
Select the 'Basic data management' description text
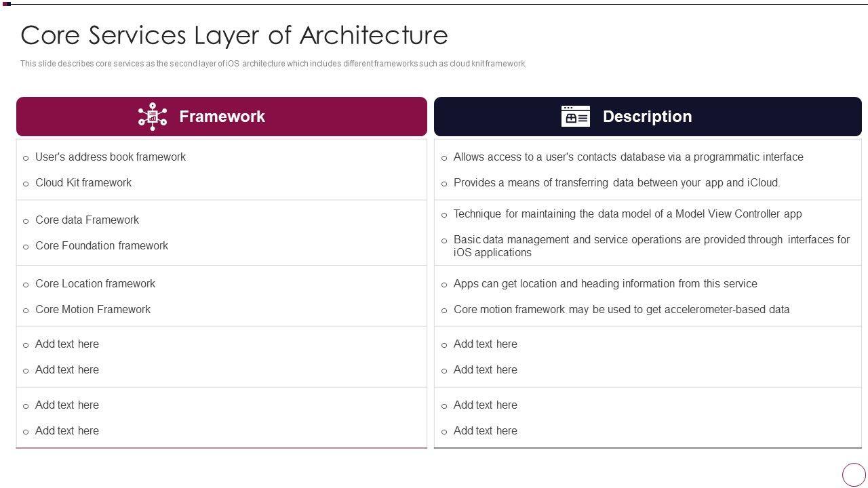(x=651, y=246)
